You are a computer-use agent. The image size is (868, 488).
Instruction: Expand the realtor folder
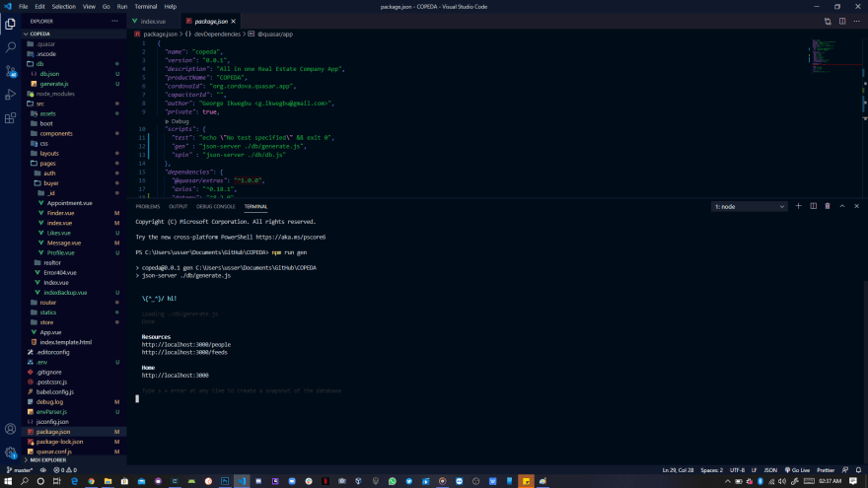coord(74,263)
